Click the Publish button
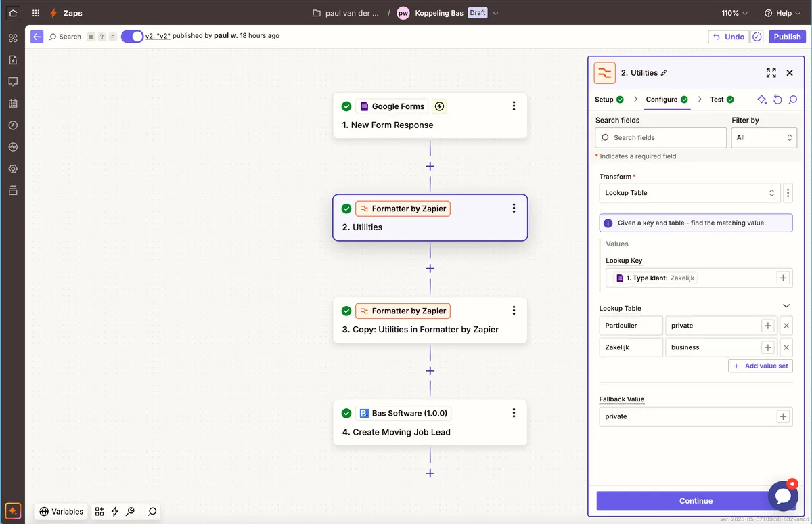The image size is (812, 524). (x=787, y=37)
